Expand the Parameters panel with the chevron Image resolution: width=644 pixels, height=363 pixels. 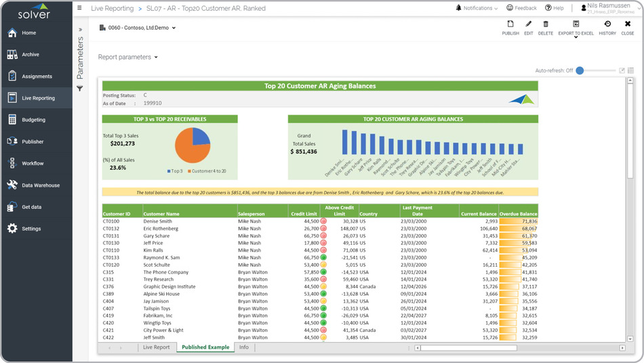pyautogui.click(x=80, y=30)
